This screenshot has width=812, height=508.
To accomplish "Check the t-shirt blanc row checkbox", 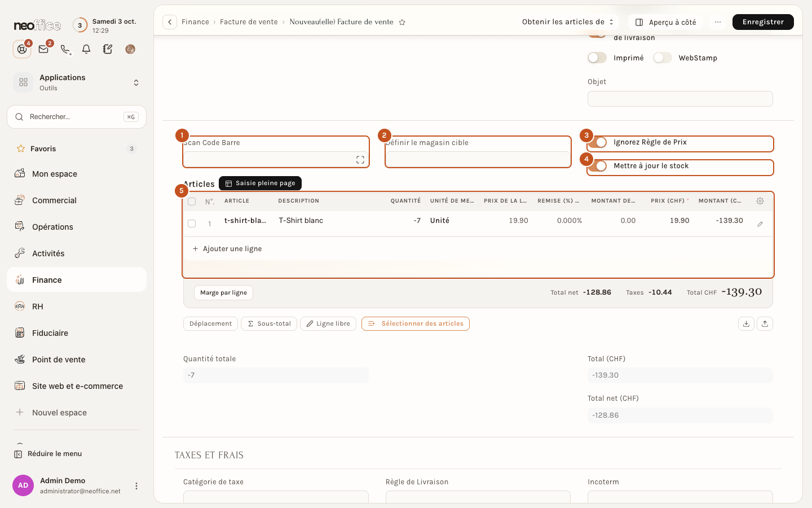I will [192, 224].
